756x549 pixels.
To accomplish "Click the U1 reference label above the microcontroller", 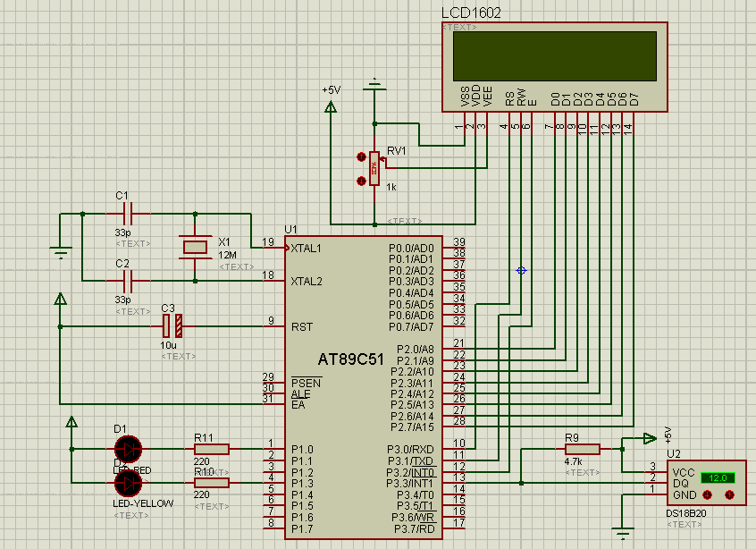I will (290, 229).
